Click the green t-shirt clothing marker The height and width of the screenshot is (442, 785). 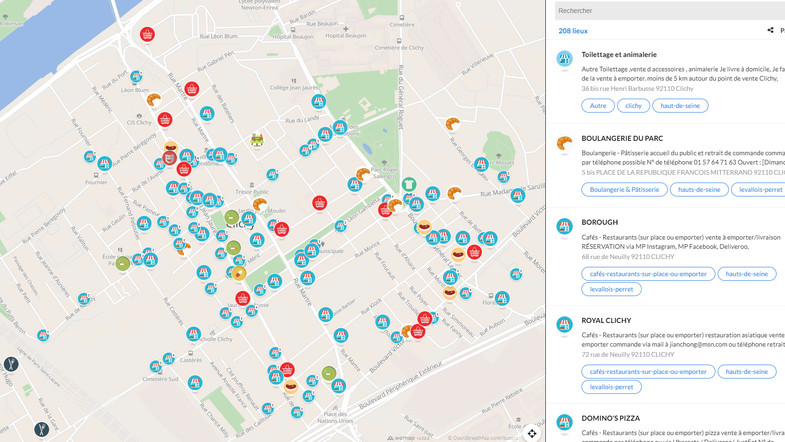(409, 184)
